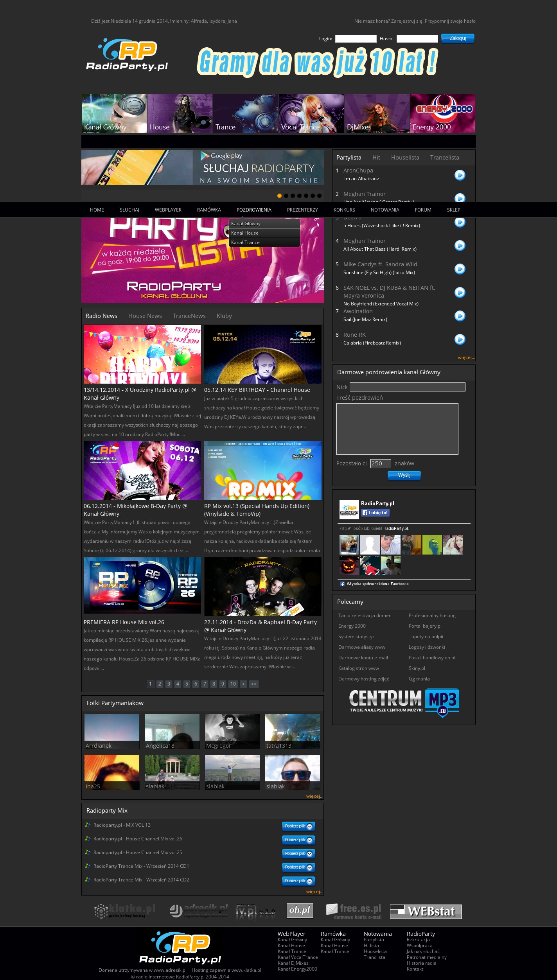
Task: Choose Kanał Trance from dropdown
Action: coord(245,242)
